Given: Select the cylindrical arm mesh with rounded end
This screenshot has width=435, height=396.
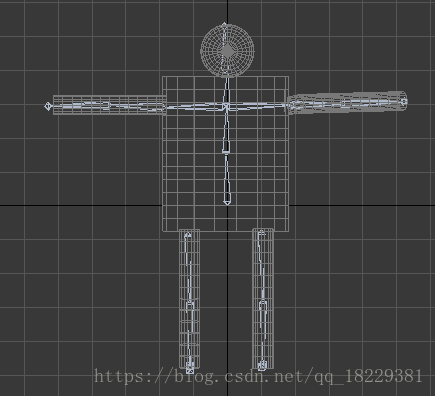Looking at the screenshot, I should pyautogui.click(x=347, y=102).
